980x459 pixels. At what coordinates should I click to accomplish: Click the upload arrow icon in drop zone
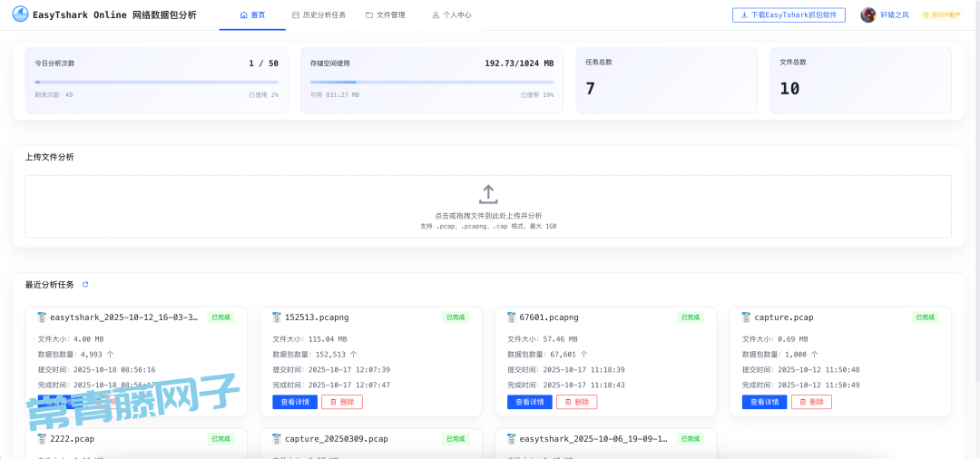[x=488, y=194]
